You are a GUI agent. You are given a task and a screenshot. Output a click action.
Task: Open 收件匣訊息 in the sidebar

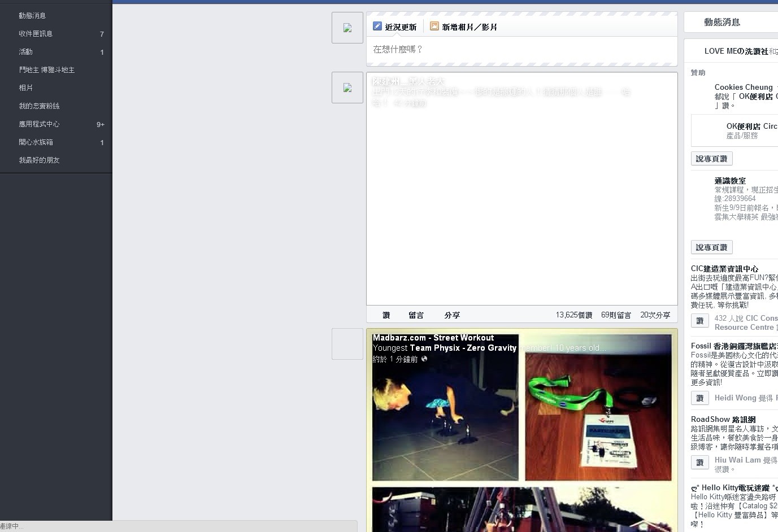pyautogui.click(x=36, y=34)
